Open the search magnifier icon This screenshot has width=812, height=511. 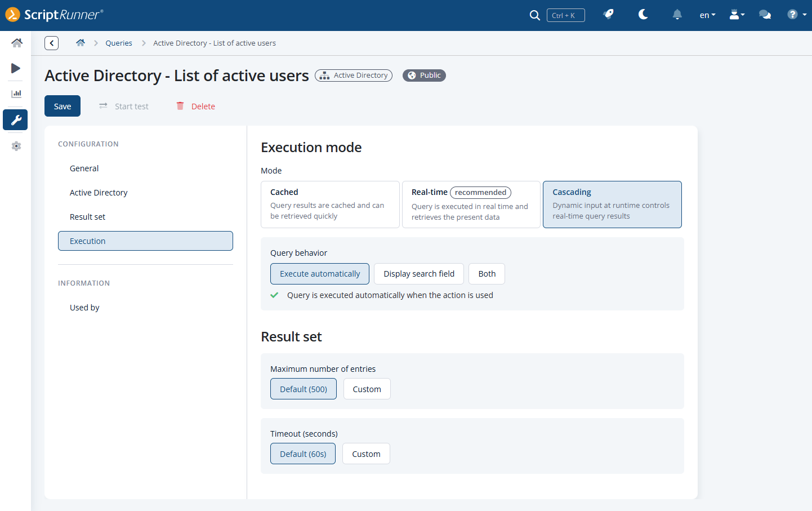(534, 15)
